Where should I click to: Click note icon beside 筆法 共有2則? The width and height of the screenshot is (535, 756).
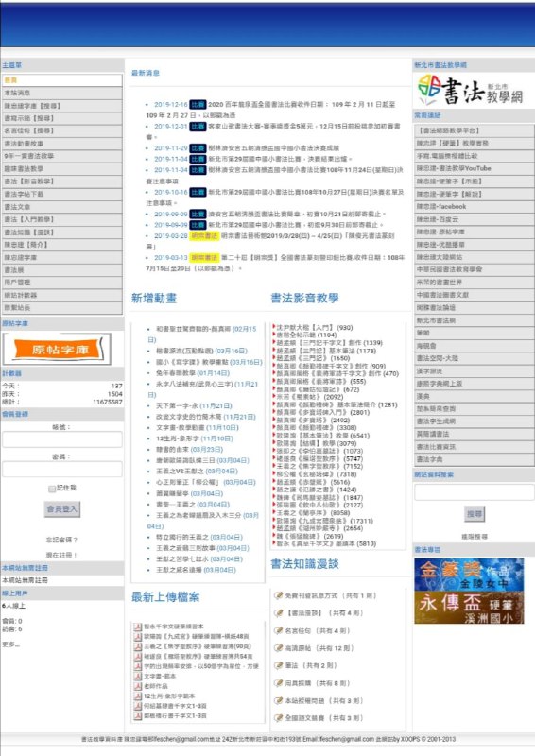tap(278, 665)
